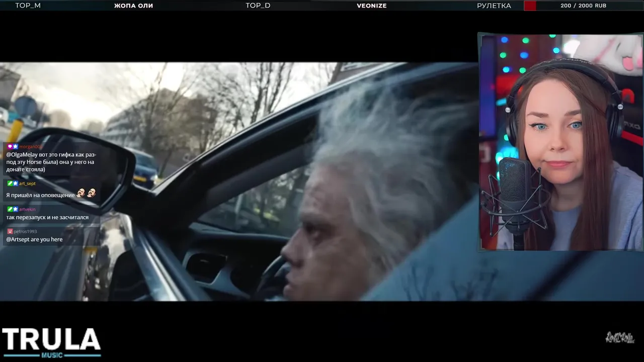Click the @Artsept mention in petros1993's message
The height and width of the screenshot is (362, 644).
tap(18, 240)
